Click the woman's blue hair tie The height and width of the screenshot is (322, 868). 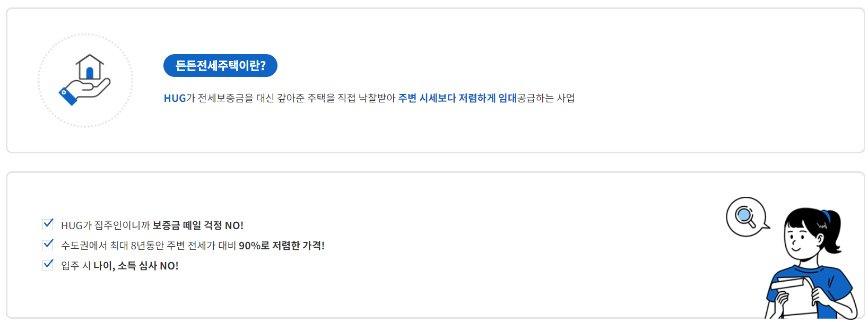[x=825, y=215]
